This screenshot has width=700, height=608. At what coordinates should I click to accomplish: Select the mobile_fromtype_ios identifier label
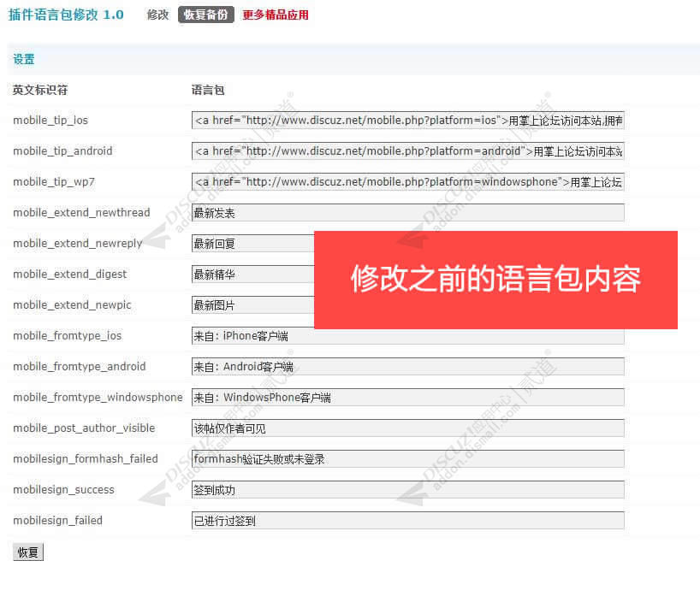[x=67, y=335]
